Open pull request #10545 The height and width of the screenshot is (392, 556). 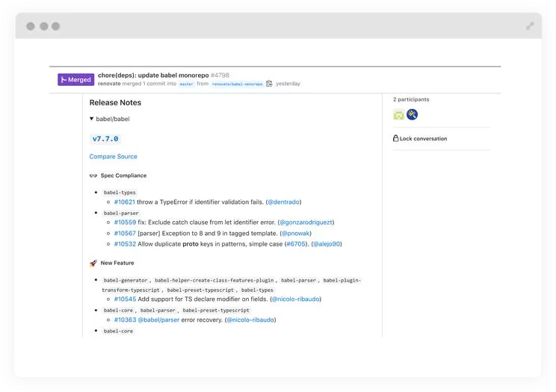[x=125, y=299]
